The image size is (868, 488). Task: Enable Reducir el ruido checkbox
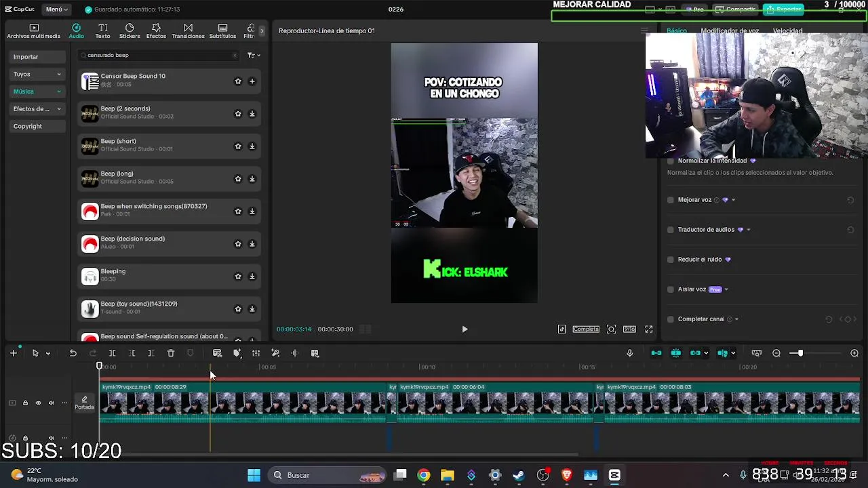[x=671, y=260]
